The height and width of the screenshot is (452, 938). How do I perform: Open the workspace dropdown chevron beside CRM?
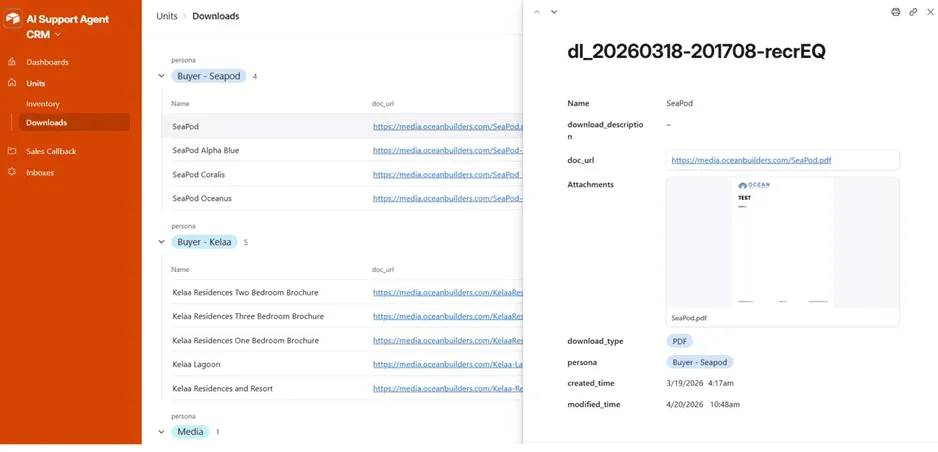pos(58,35)
